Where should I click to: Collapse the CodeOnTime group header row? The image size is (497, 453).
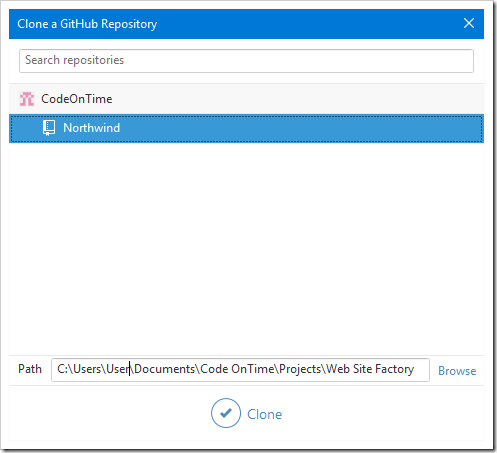click(x=246, y=99)
